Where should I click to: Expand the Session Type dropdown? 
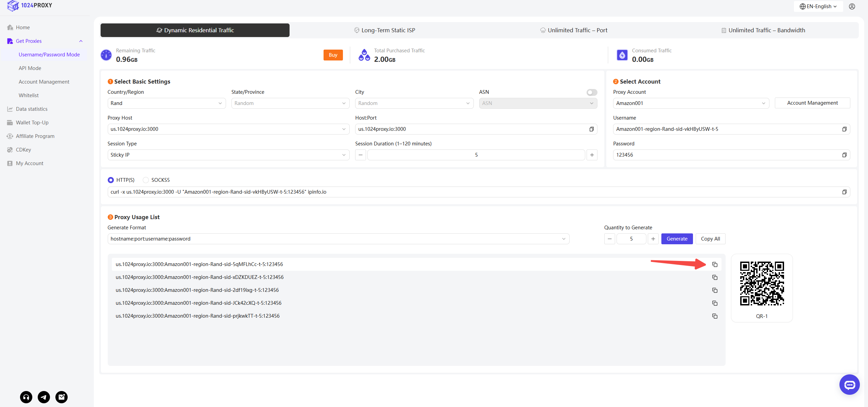pyautogui.click(x=228, y=155)
